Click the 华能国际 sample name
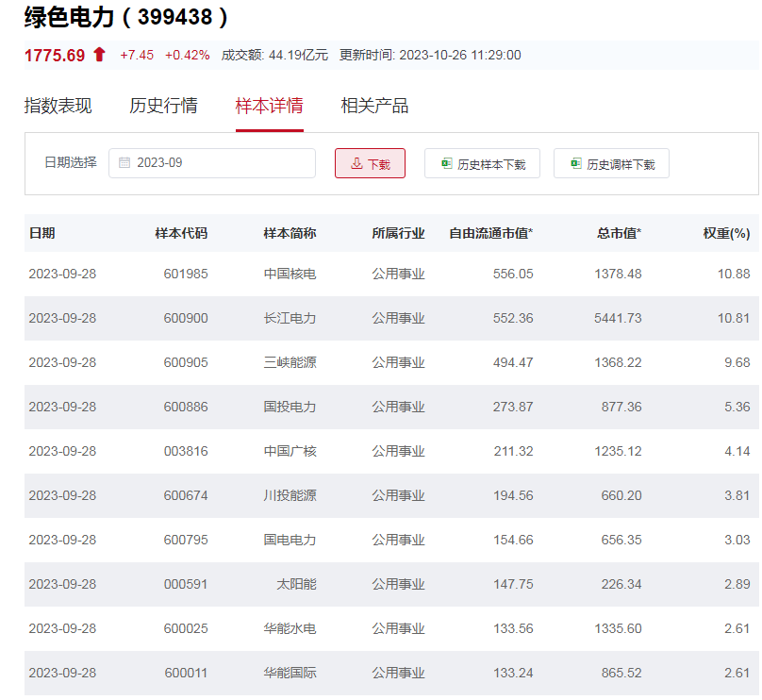This screenshot has width=762, height=700. [x=290, y=673]
